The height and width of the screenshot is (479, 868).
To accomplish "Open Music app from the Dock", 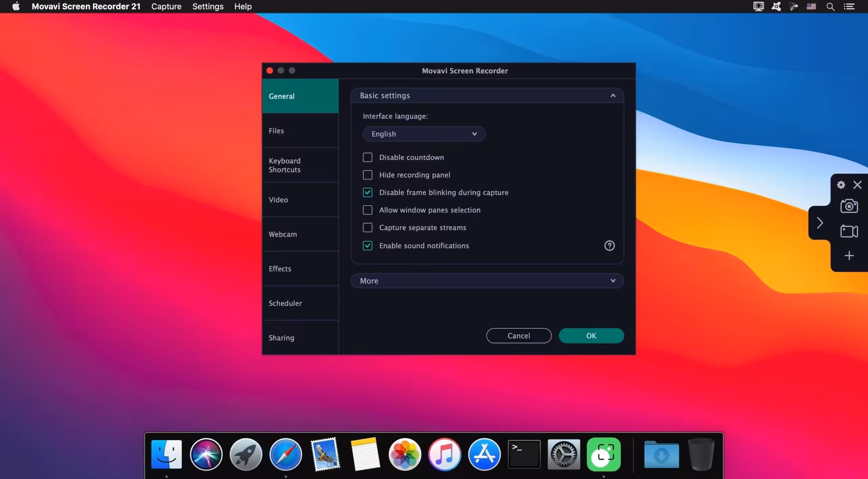I will click(445, 454).
